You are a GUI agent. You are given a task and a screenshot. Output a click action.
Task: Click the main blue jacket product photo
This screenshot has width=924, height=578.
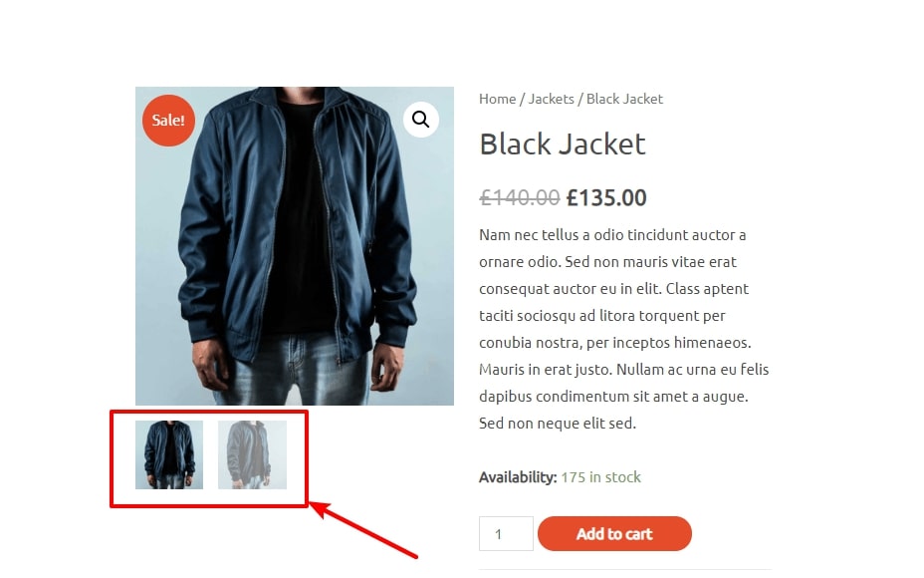(x=295, y=246)
